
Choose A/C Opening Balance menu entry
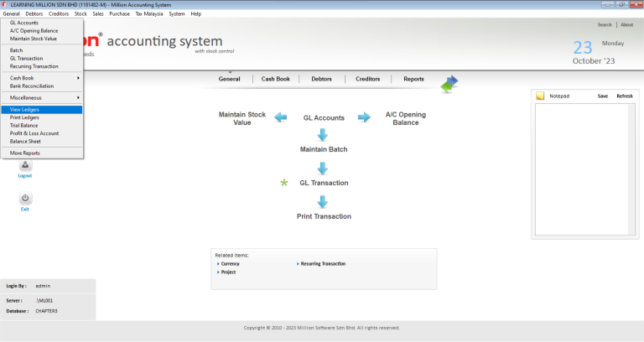[x=42, y=31]
